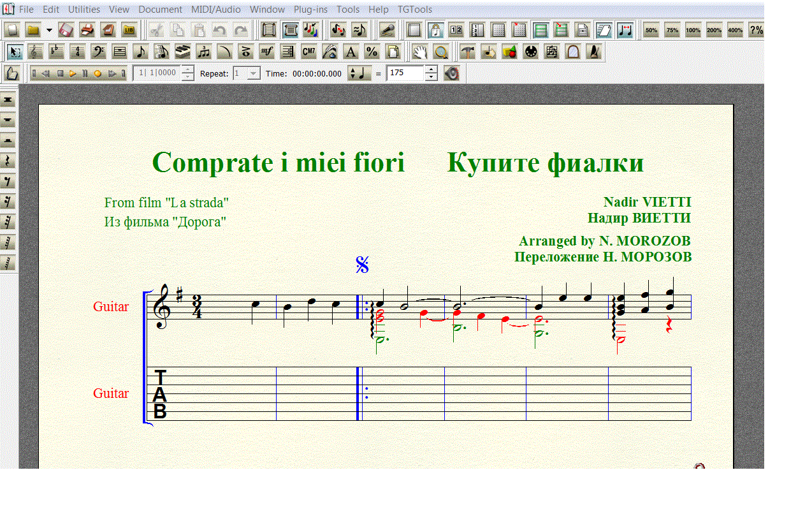Select the Hand Grabber tool
Image resolution: width=812 pixels, height=521 pixels.
click(x=419, y=52)
